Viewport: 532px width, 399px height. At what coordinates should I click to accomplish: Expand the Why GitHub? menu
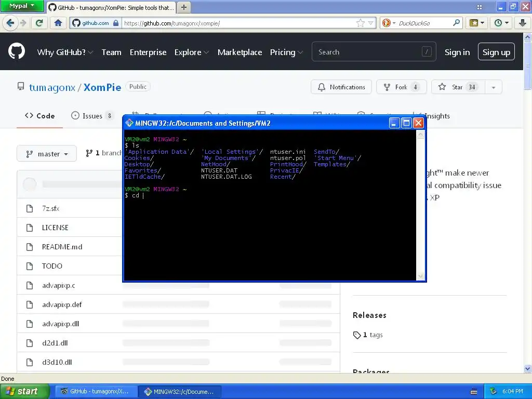[x=65, y=52]
